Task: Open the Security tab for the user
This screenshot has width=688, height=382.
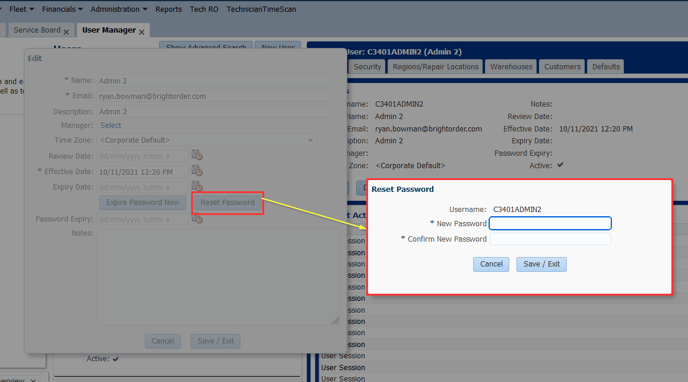Action: click(367, 67)
